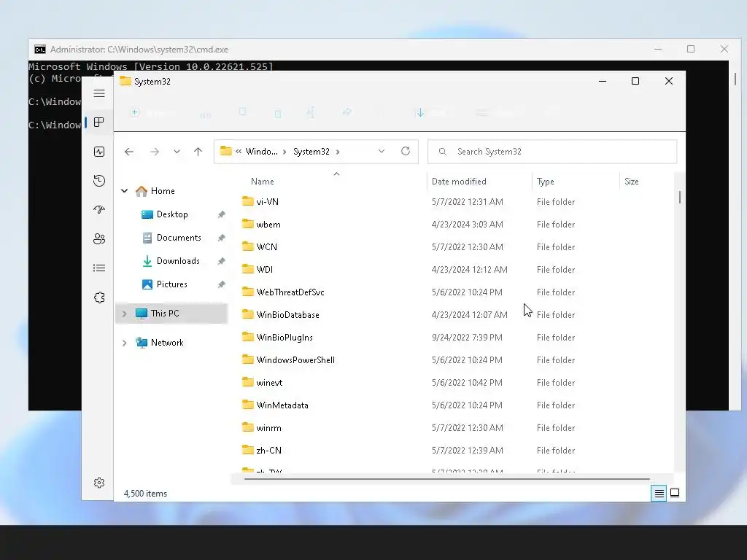Unpin Desktop from quick access
The width and height of the screenshot is (747, 560).
[x=222, y=214]
